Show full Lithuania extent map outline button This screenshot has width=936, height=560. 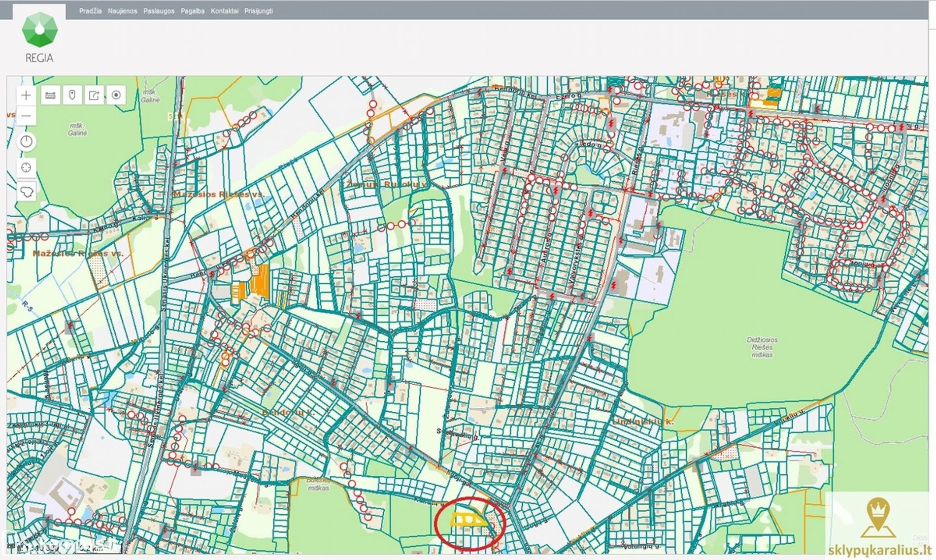coord(26,192)
